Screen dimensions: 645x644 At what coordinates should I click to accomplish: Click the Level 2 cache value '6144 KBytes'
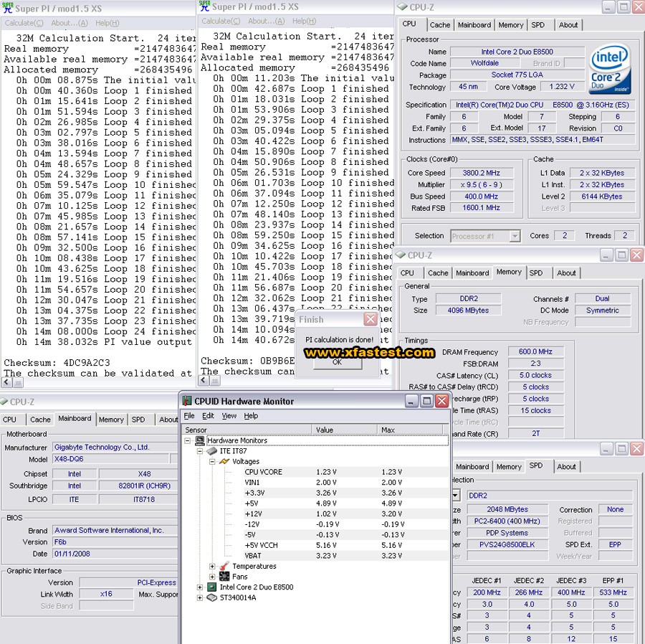coord(602,196)
